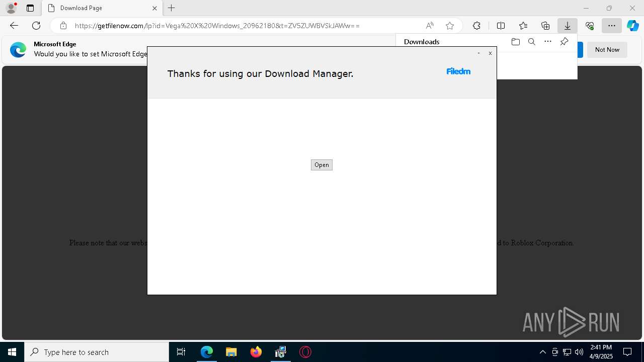Open Task View from taskbar

(181, 352)
